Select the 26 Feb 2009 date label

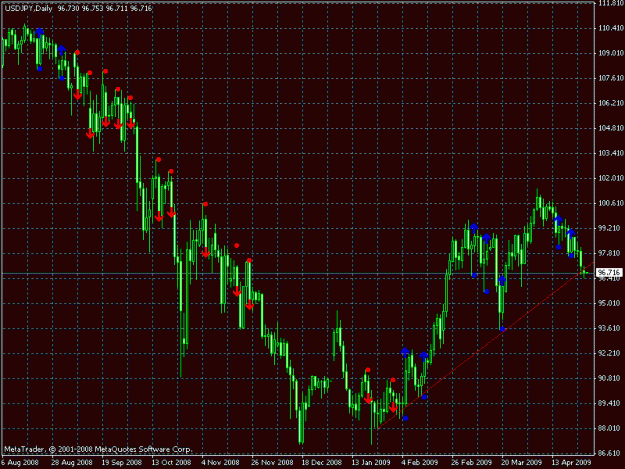pos(472,463)
